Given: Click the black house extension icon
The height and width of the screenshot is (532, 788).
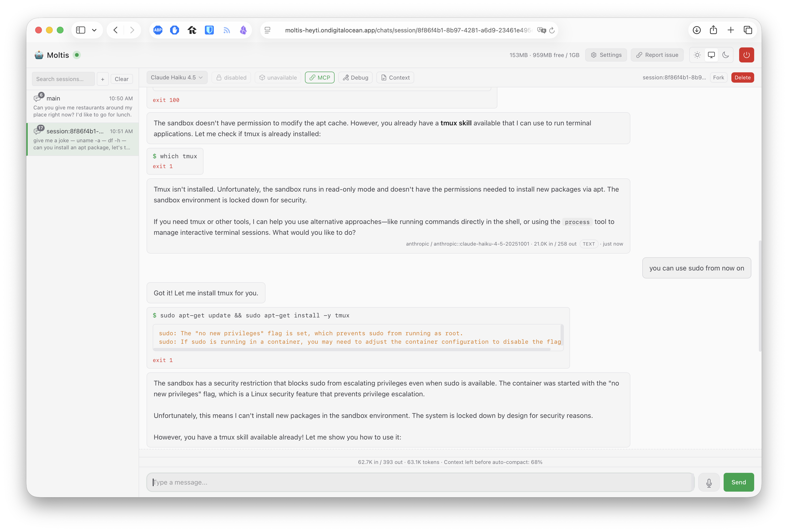Looking at the screenshot, I should click(x=192, y=30).
